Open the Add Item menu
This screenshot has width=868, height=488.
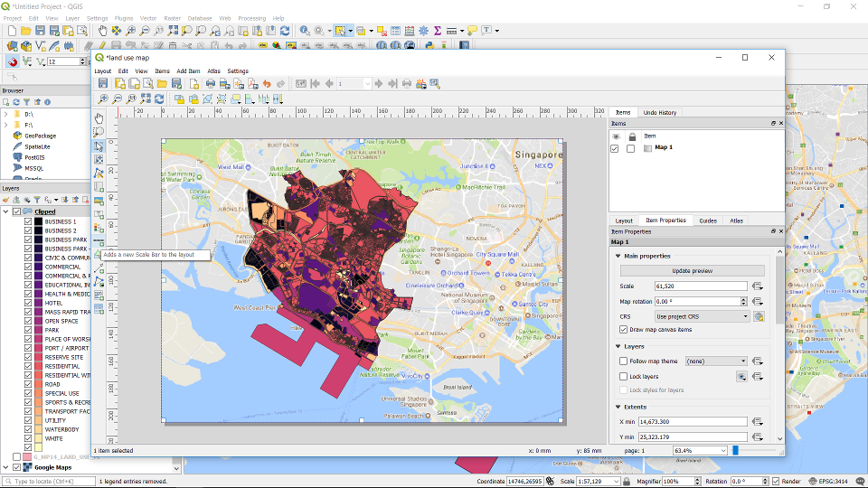coord(188,71)
